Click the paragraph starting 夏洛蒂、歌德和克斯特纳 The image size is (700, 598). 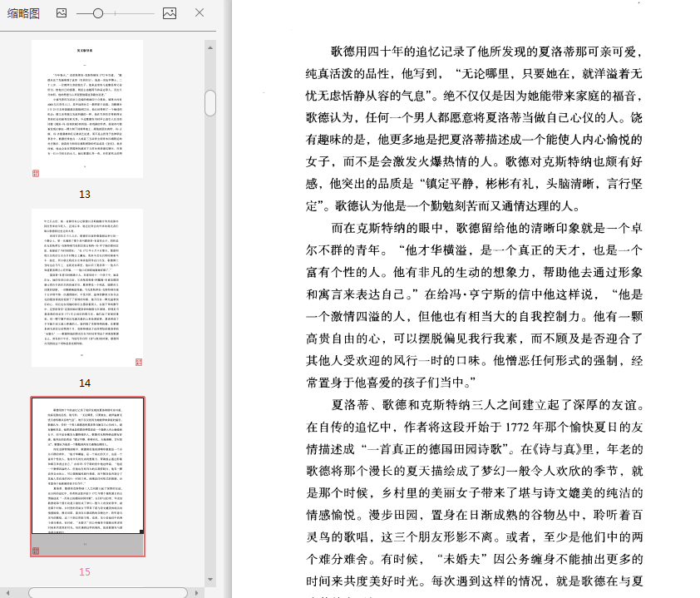tap(474, 498)
